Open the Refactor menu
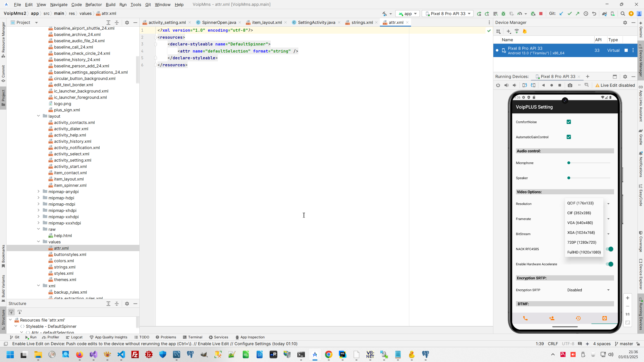 (93, 5)
